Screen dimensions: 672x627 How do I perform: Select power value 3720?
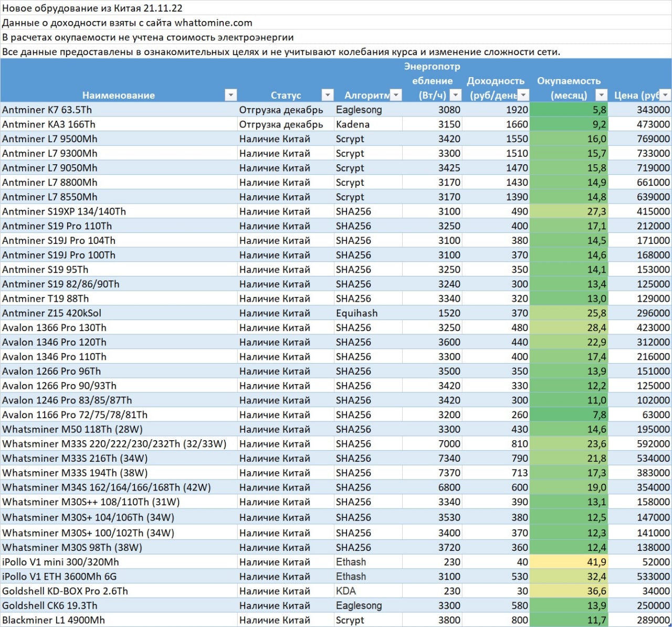pyautogui.click(x=432, y=547)
